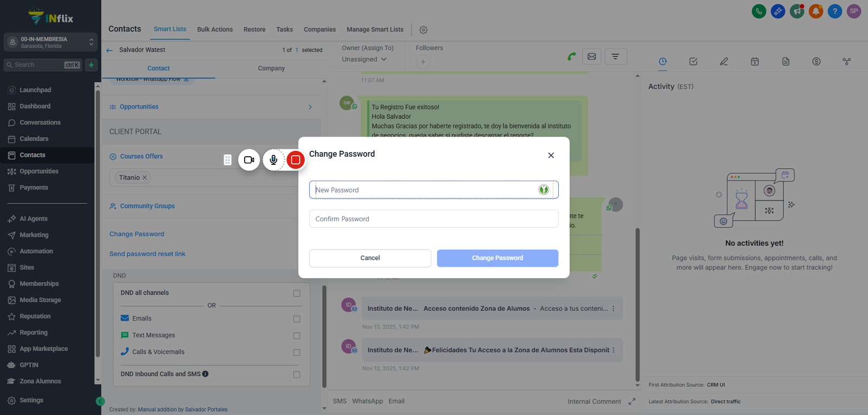Image resolution: width=868 pixels, height=415 pixels.
Task: Check the Emails DND checkbox
Action: (x=297, y=319)
